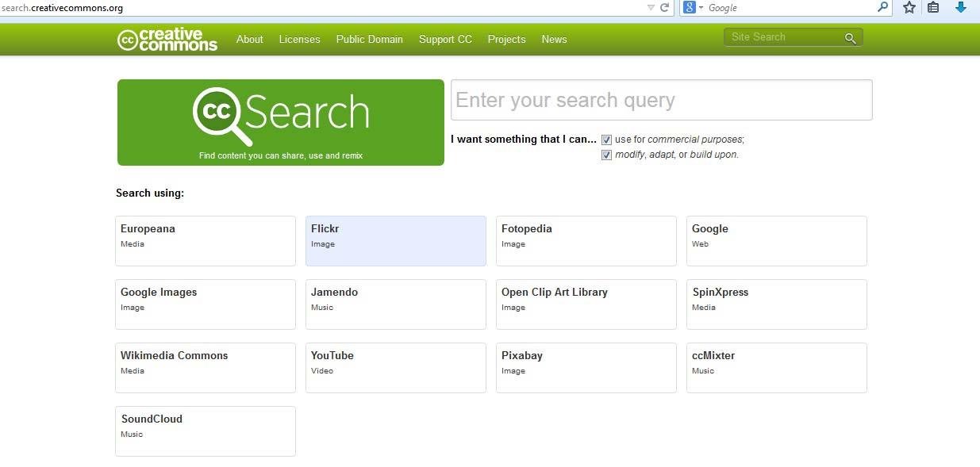Open the Licenses menu

click(300, 39)
